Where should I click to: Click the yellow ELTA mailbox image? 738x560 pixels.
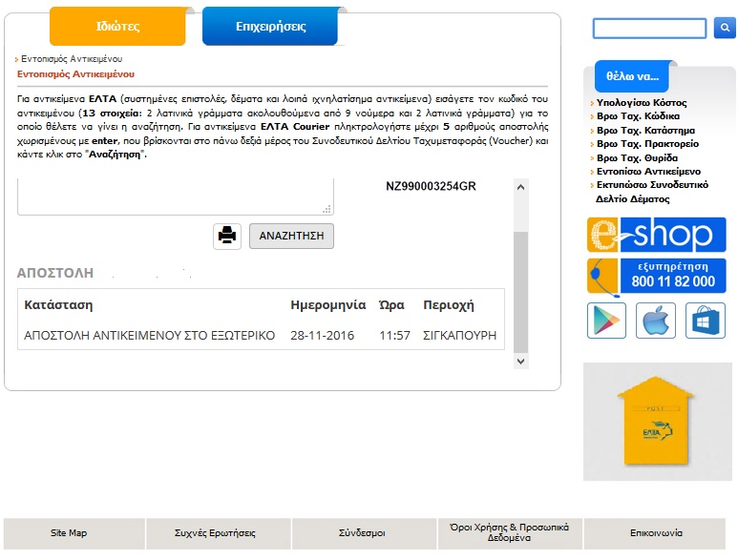pyautogui.click(x=657, y=422)
